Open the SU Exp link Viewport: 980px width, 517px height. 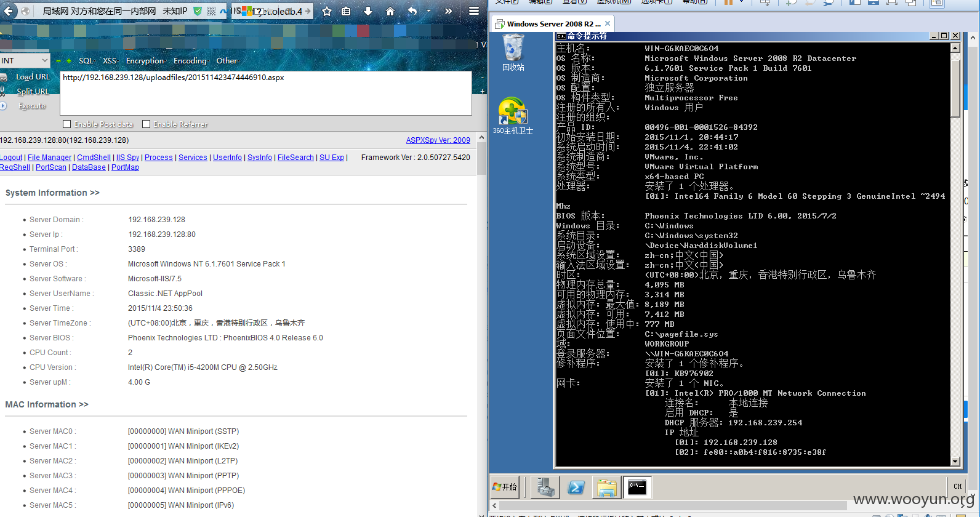[x=332, y=158]
